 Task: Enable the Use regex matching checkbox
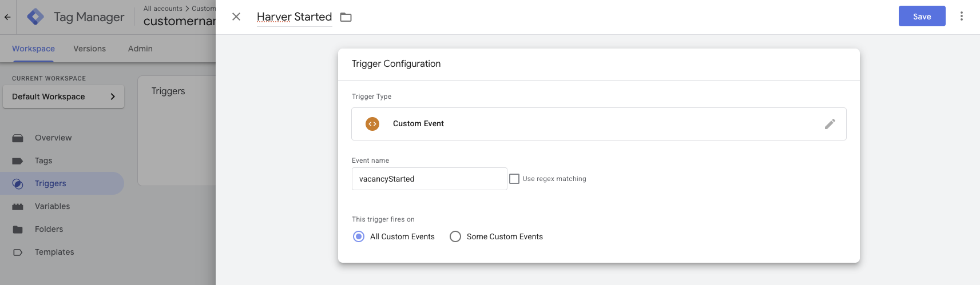pos(514,179)
